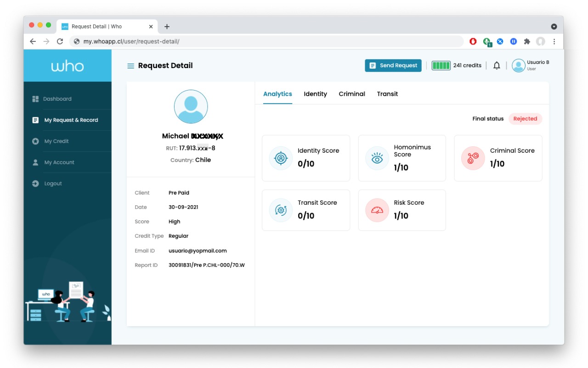Click the Send Request button
The image size is (588, 368).
coord(393,65)
